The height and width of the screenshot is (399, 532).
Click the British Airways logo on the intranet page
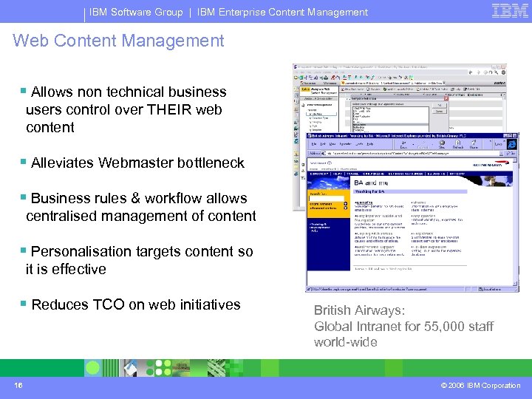[x=491, y=163]
